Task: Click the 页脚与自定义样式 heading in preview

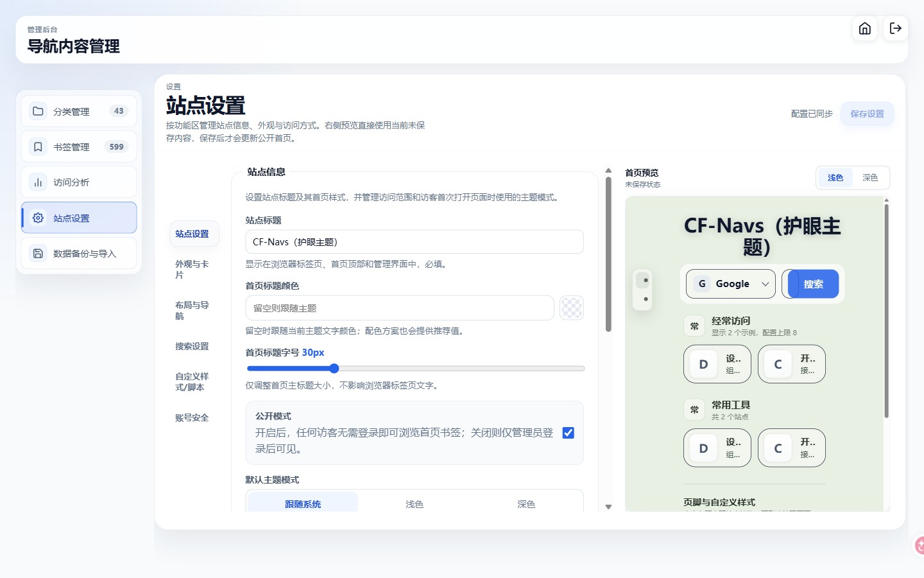Action: pyautogui.click(x=719, y=502)
